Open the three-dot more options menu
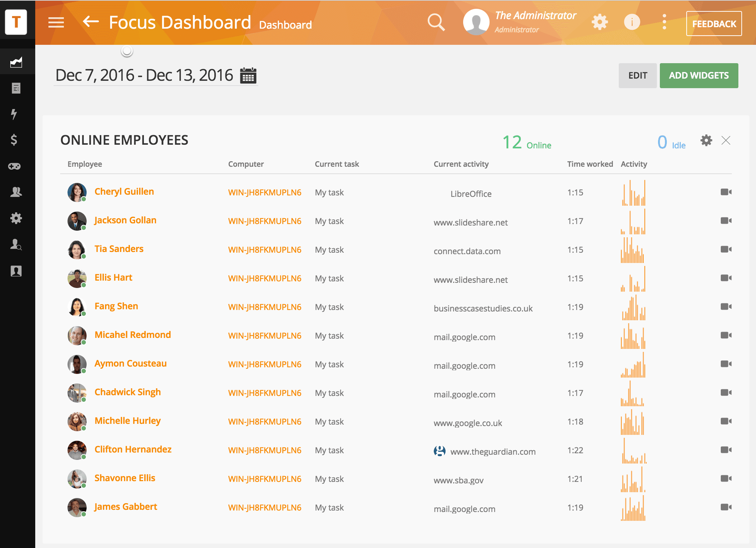The height and width of the screenshot is (548, 756). pos(664,22)
